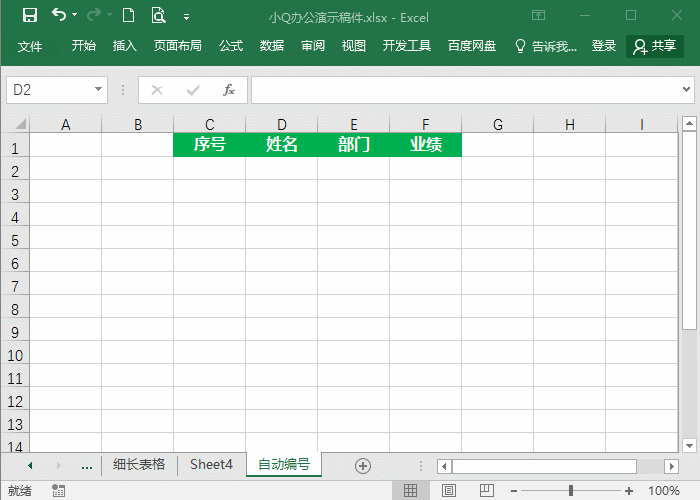This screenshot has width=700, height=500.
Task: Click the Redo icon
Action: (x=93, y=16)
